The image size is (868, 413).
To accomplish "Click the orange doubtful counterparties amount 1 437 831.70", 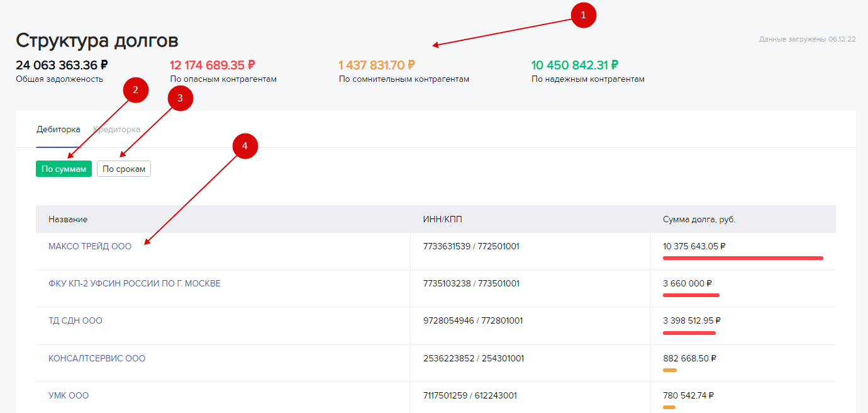I will 376,65.
